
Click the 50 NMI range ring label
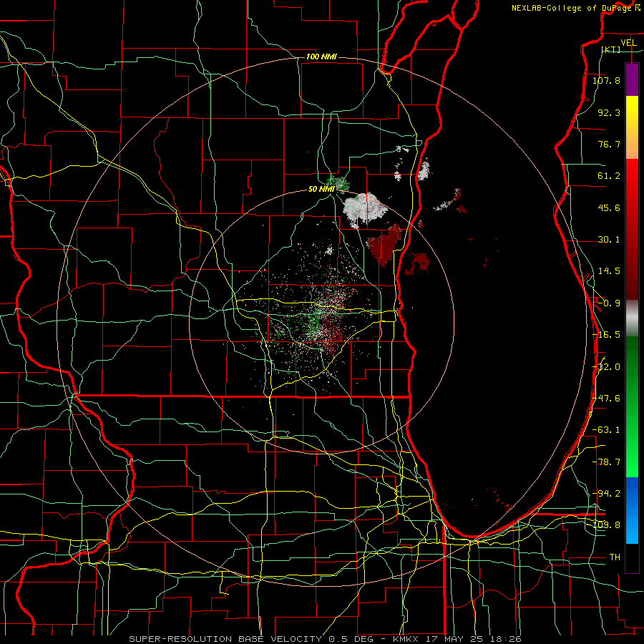click(x=321, y=189)
